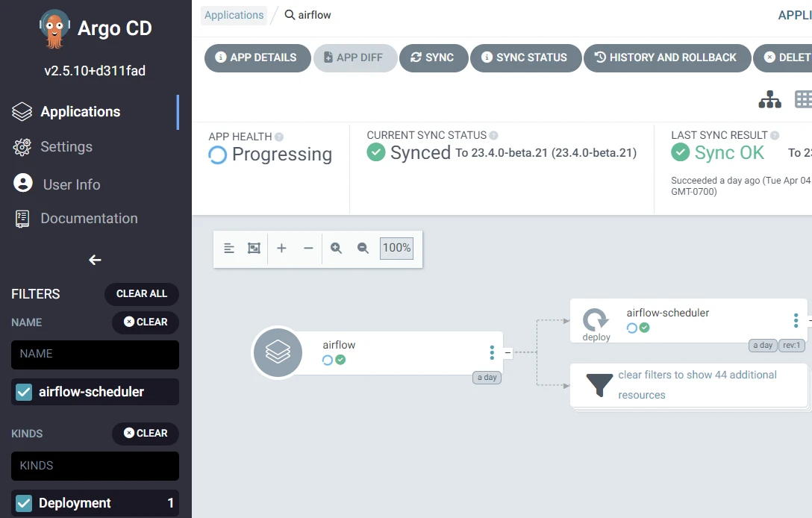Click clear filters to show 44 resources
Viewport: 812px width, 518px height.
(x=697, y=385)
